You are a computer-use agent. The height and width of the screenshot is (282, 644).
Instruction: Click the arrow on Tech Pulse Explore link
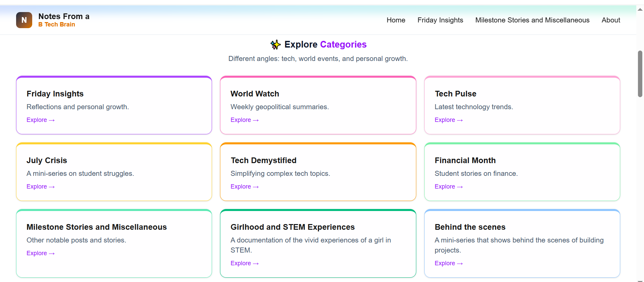coord(460,120)
